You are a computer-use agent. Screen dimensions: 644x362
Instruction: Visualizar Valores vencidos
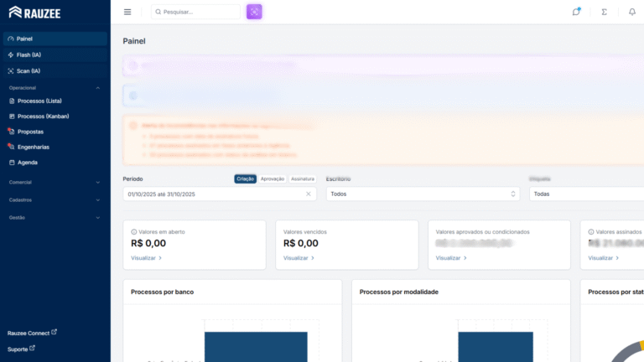pos(299,258)
